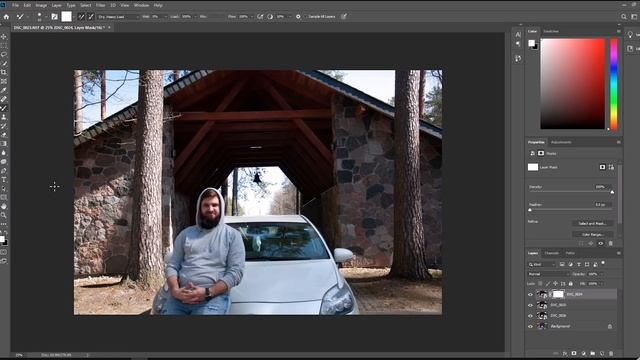Toggle layer filtering switch in Layers panel
Viewport: 640px width, 360px height.
click(603, 263)
